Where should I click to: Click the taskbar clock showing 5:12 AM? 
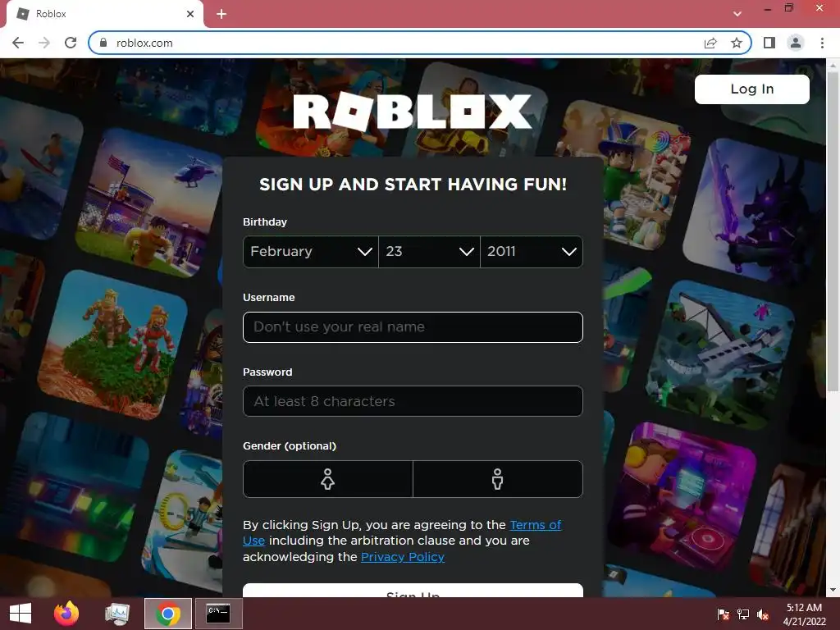point(804,614)
